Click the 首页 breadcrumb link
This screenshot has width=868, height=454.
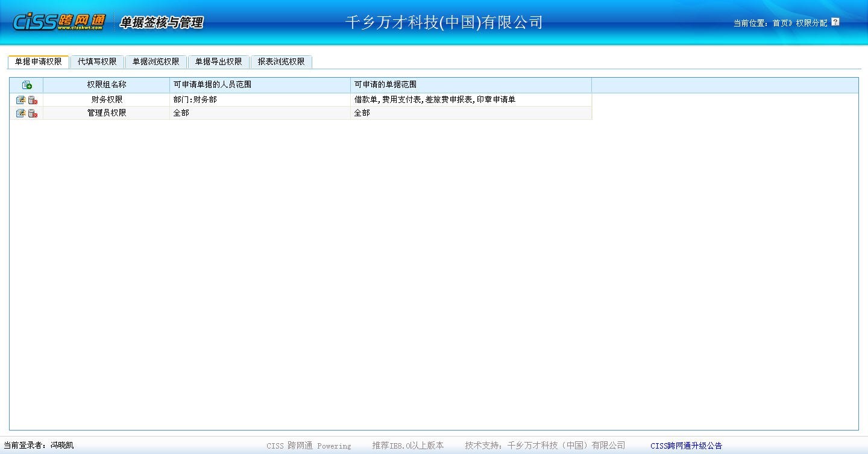(781, 23)
